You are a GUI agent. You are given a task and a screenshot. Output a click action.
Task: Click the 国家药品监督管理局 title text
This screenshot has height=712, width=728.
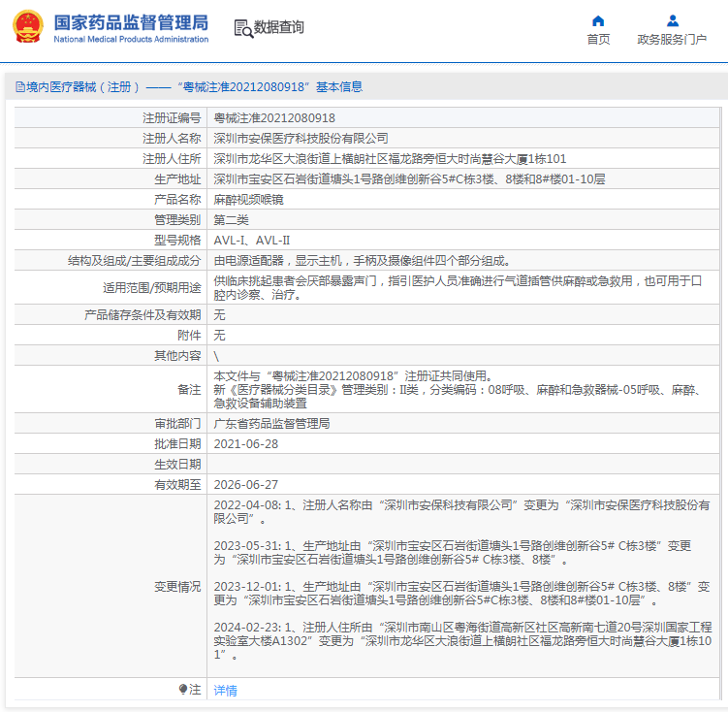[x=131, y=21]
